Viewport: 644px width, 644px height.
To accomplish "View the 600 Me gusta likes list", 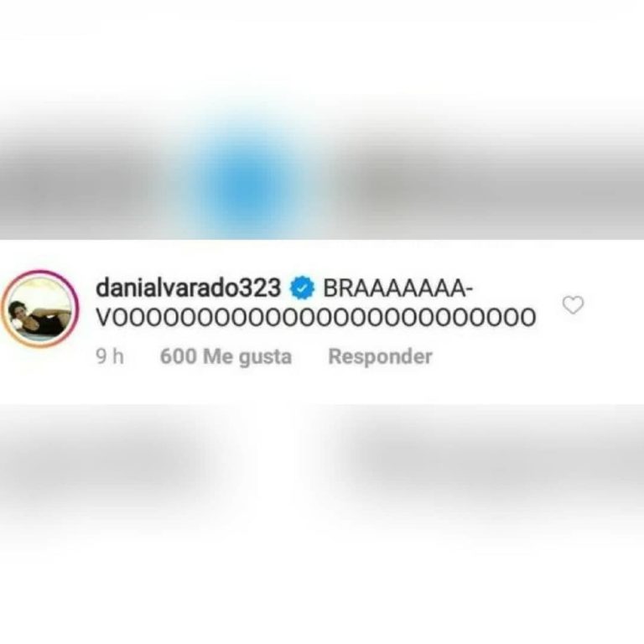I will pyautogui.click(x=226, y=356).
